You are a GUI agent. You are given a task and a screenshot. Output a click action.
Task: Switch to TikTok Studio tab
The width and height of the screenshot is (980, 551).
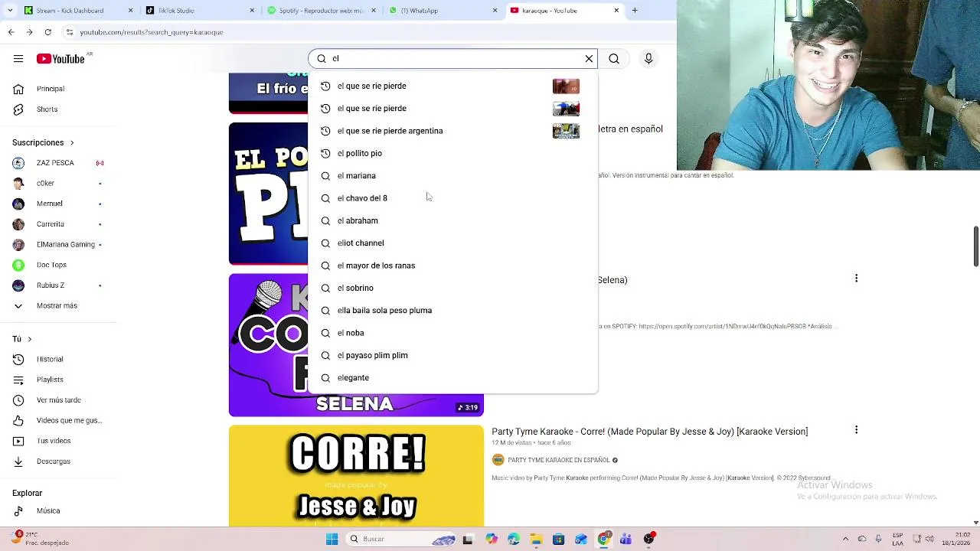200,11
